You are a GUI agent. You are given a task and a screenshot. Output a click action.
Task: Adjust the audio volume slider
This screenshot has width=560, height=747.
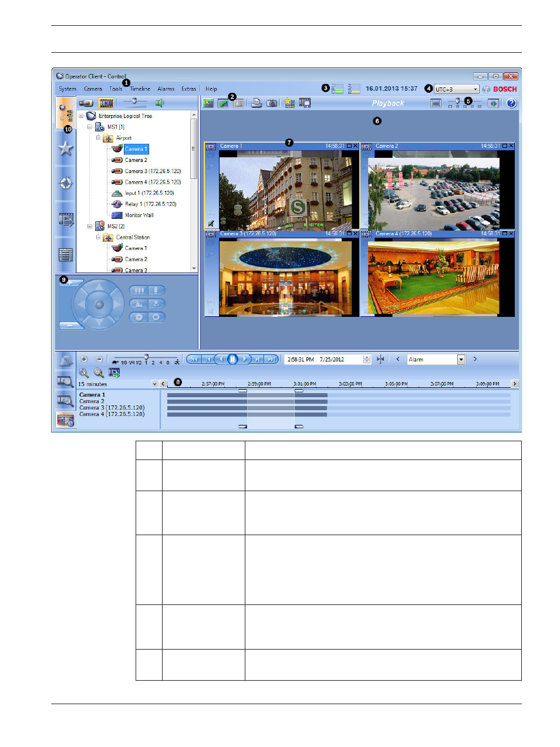point(135,102)
